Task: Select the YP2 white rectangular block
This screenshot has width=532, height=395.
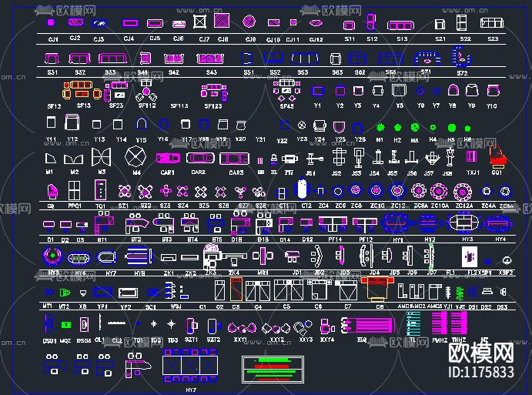Action: click(x=128, y=293)
